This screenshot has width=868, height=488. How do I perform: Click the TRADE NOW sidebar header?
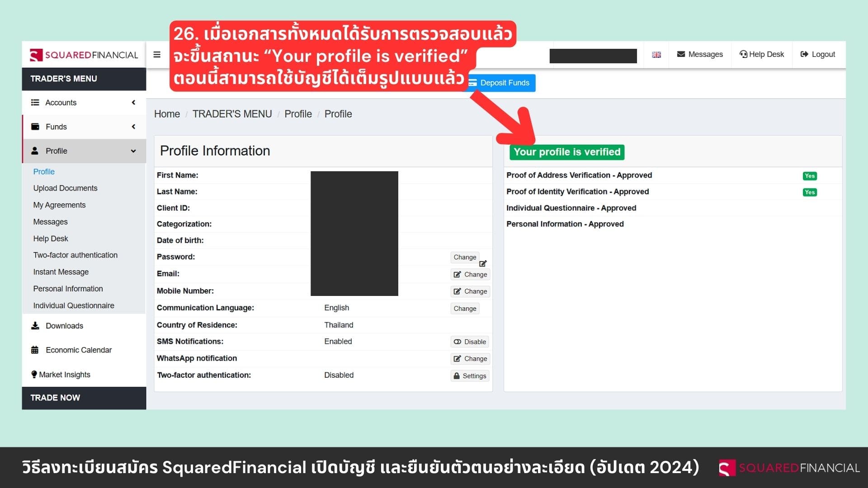pyautogui.click(x=84, y=398)
